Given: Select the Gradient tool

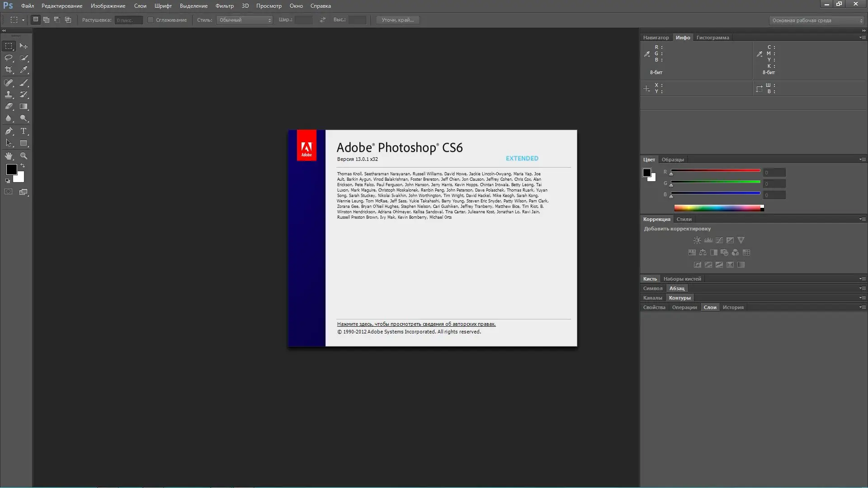Looking at the screenshot, I should (x=24, y=107).
